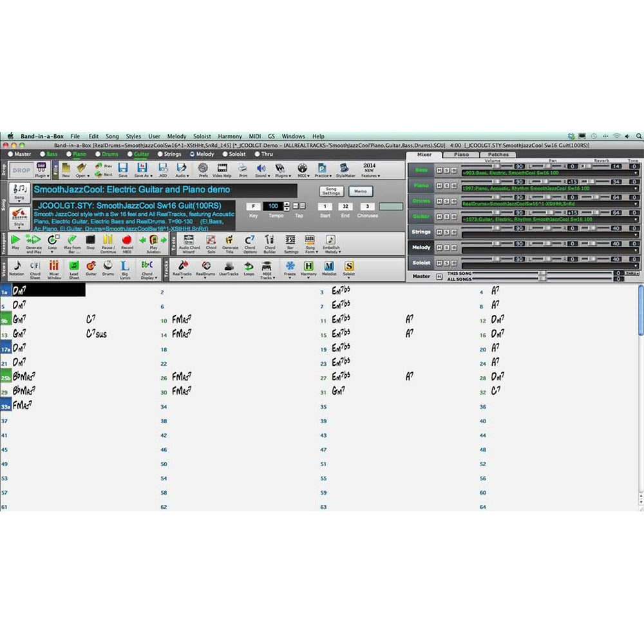Open the Notation view
The width and height of the screenshot is (644, 644).
pyautogui.click(x=17, y=266)
